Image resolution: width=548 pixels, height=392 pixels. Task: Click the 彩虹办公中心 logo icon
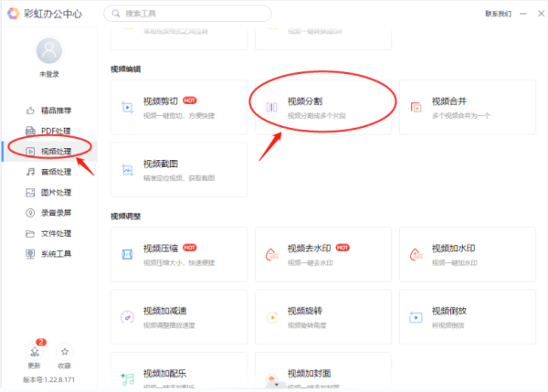point(14,14)
